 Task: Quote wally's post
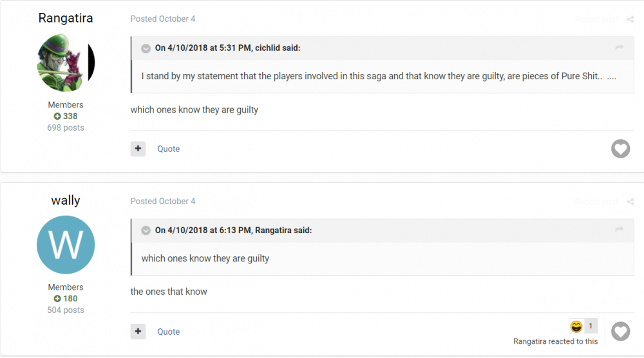tap(169, 332)
